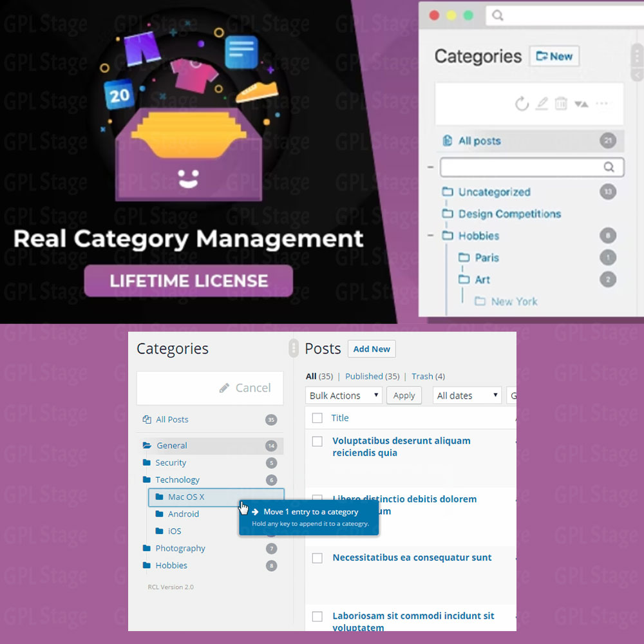Screen dimensions: 644x644
Task: Click the Apply bulk action button
Action: point(404,395)
